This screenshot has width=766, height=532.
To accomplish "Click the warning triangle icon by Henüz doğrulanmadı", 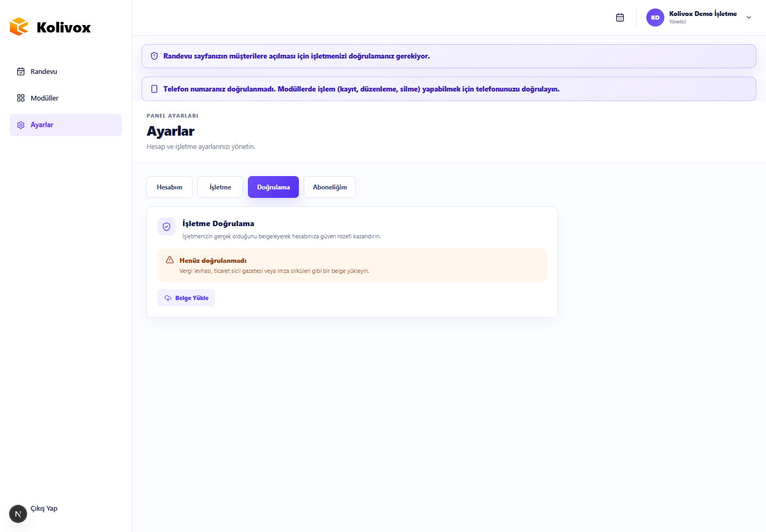I will tap(170, 260).
